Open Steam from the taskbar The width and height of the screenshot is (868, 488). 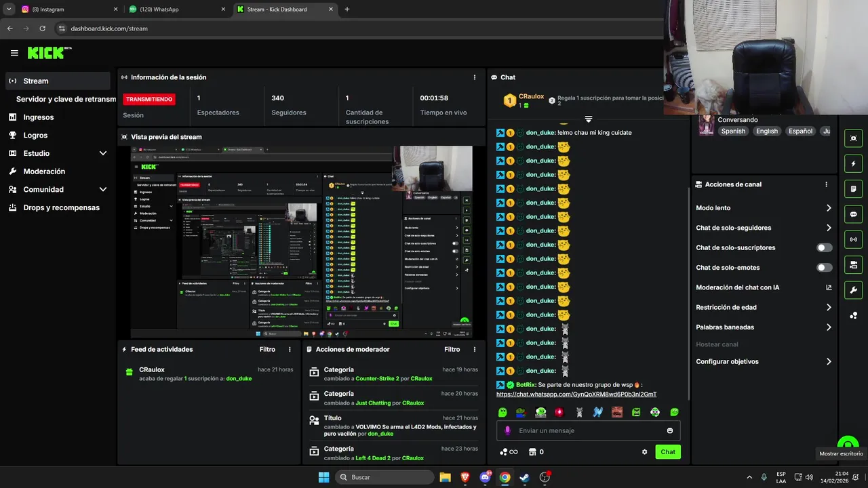pos(524,477)
